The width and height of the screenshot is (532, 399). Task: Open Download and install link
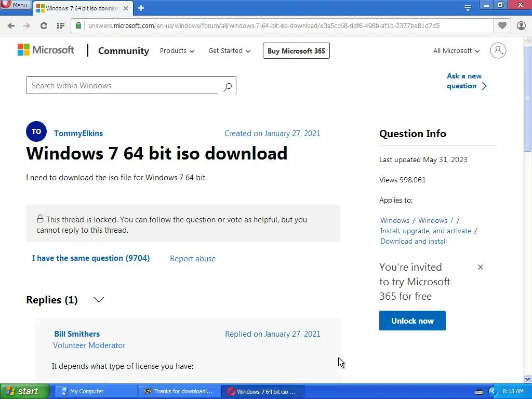pyautogui.click(x=413, y=241)
